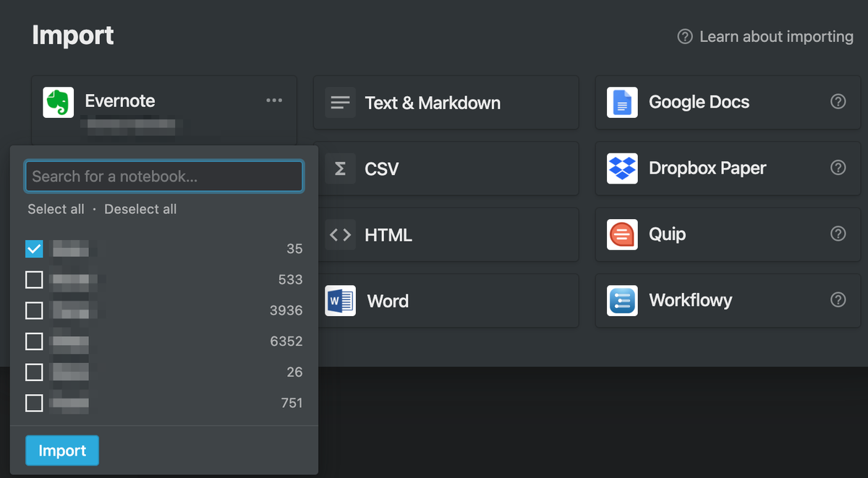Click the 751 note count

[x=292, y=403]
